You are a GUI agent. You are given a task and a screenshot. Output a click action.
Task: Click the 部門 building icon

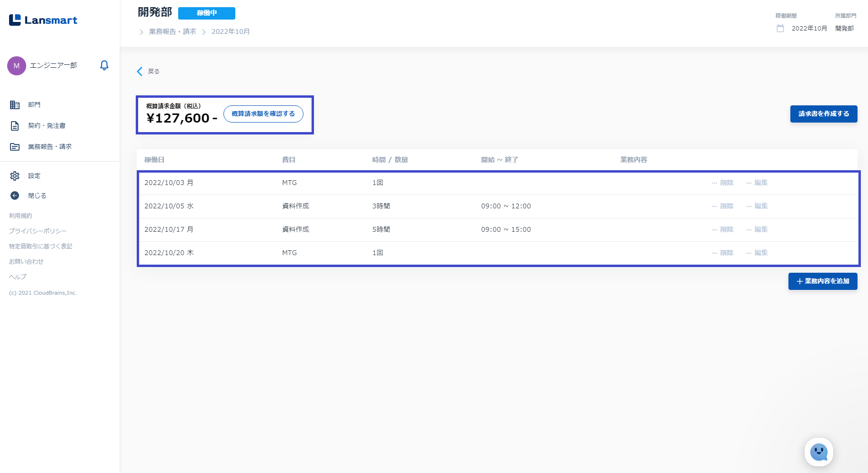tap(15, 105)
